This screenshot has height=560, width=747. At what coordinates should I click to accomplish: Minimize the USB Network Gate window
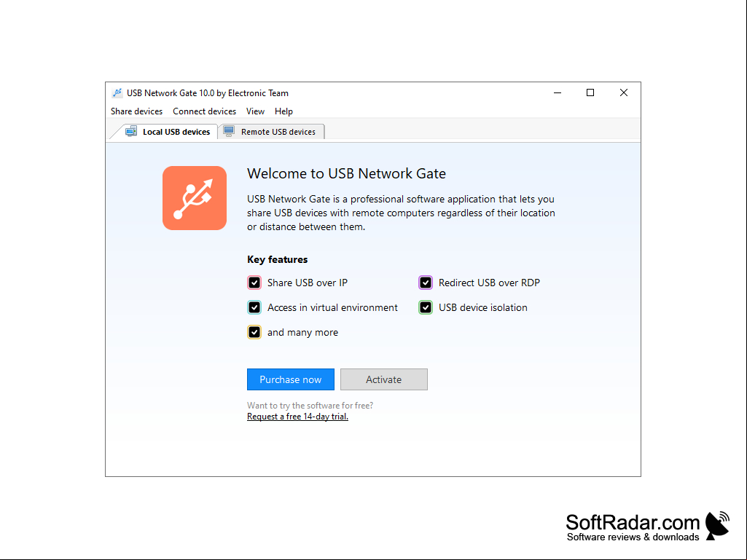(x=558, y=93)
